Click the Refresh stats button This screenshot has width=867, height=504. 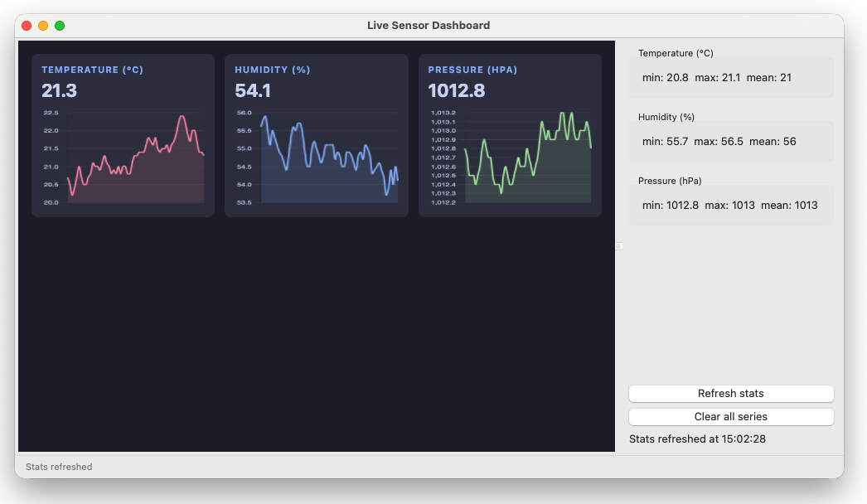pyautogui.click(x=730, y=394)
